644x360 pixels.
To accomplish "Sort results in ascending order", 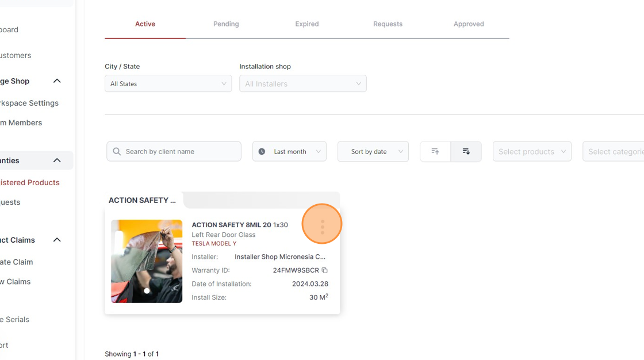I will (435, 151).
